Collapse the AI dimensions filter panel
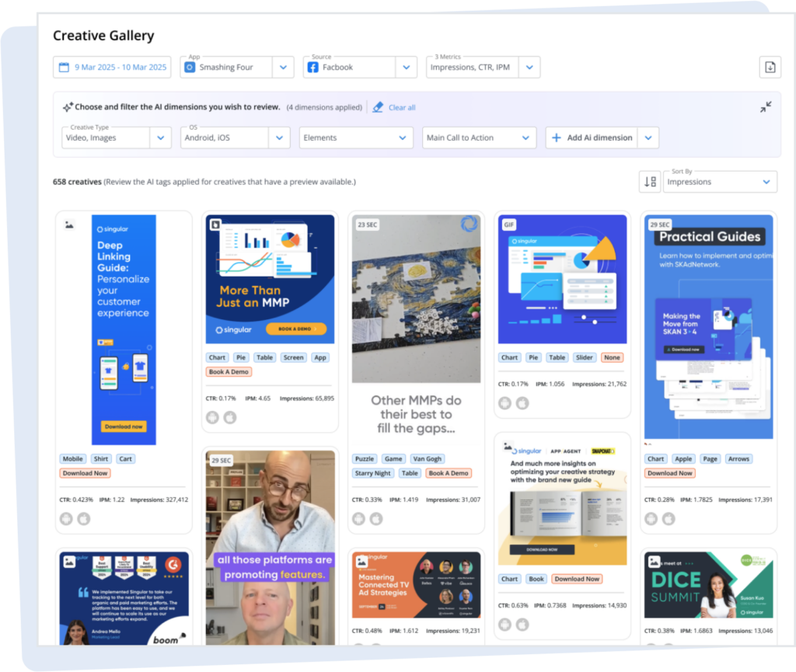This screenshot has width=796, height=672. coord(766,107)
